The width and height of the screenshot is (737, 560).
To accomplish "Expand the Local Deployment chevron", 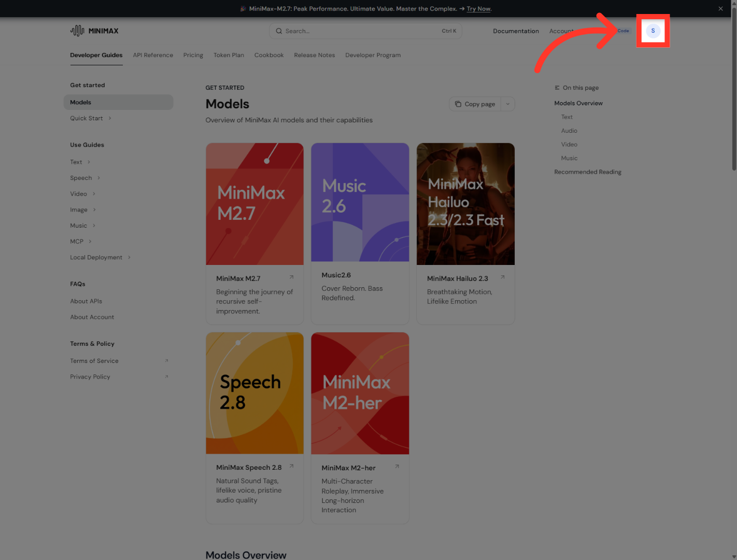I will 129,257.
